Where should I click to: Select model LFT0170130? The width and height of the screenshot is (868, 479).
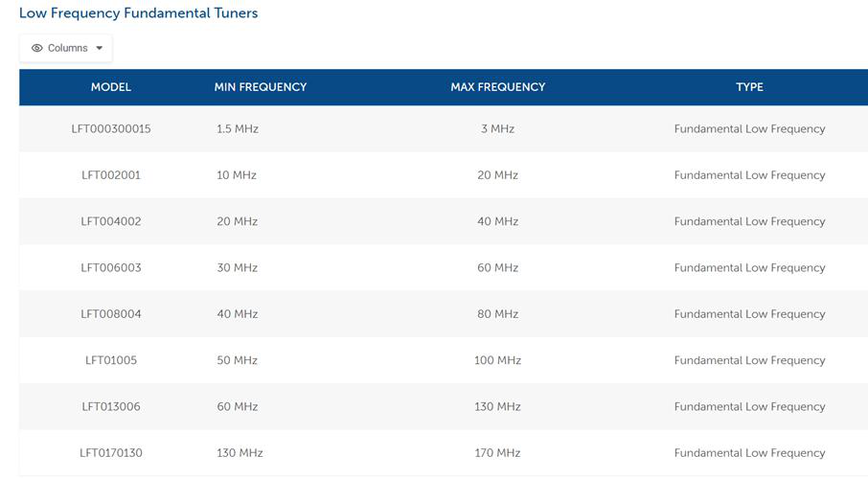111,453
